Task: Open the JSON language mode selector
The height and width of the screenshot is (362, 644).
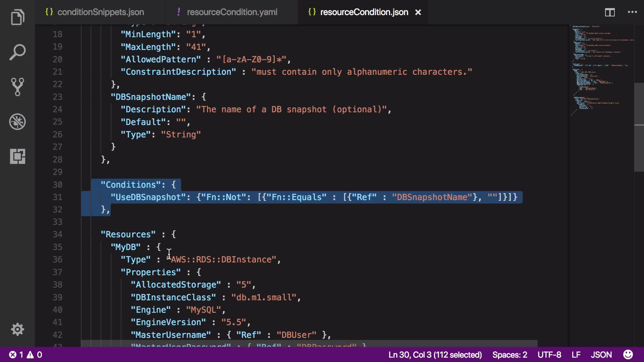Action: [601, 355]
